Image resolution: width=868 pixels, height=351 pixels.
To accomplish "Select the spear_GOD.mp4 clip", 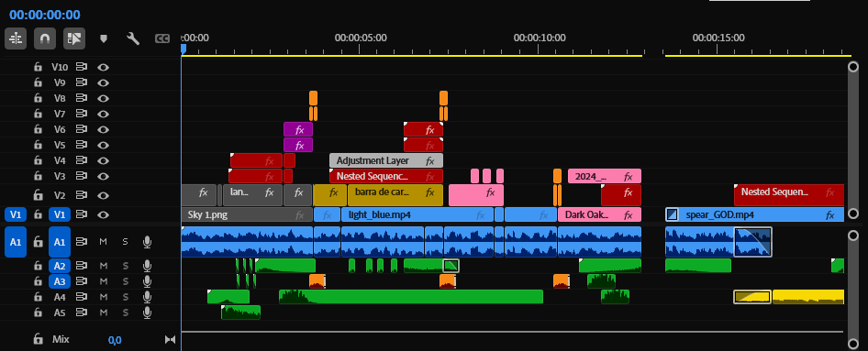I will click(x=754, y=214).
